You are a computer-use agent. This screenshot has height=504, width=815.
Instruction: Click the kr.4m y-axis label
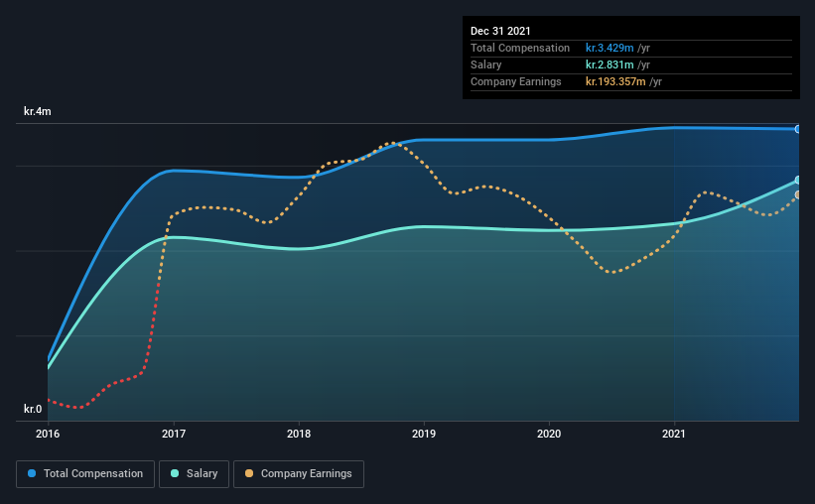(x=38, y=111)
